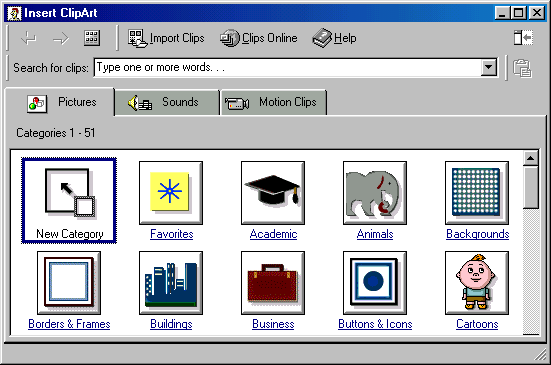Click the Insert ClipArt title bar icon
The height and width of the screenshot is (365, 551).
14,13
